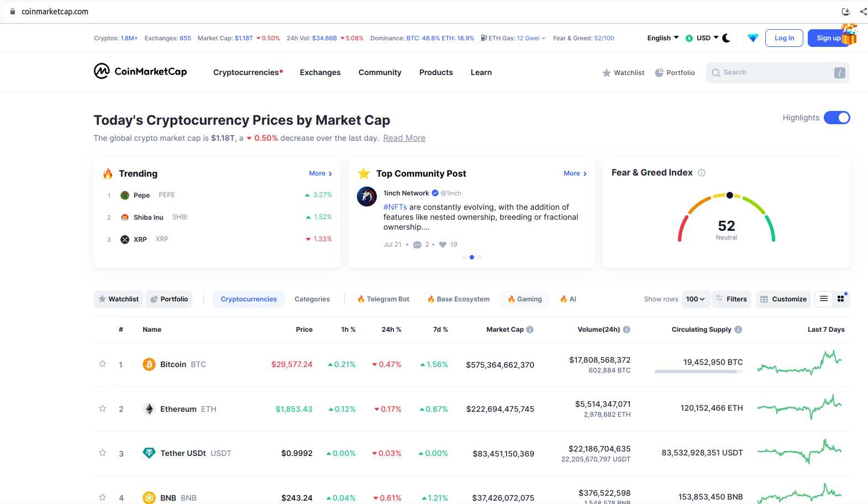868x504 pixels.
Task: Select the Categories tab
Action: (312, 299)
